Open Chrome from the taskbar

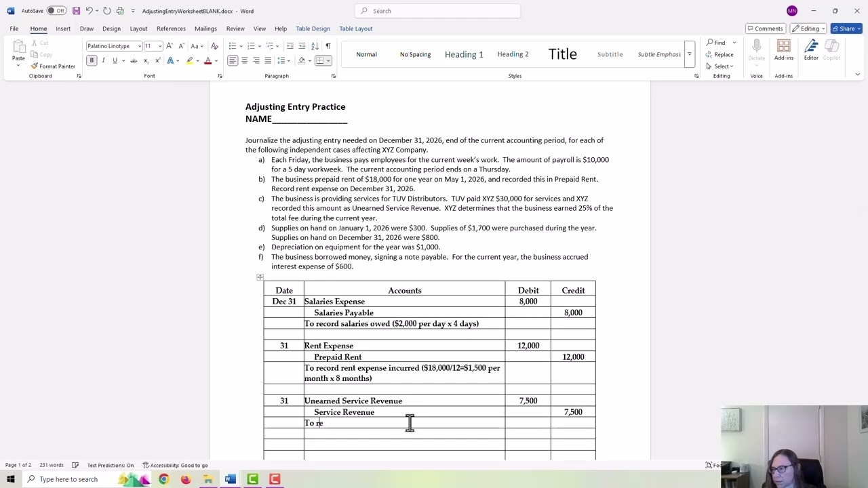(163, 479)
